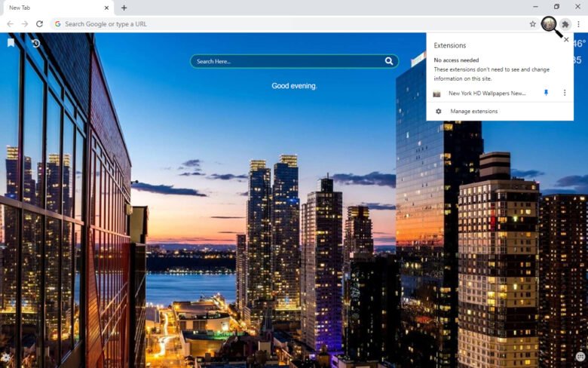Restore down the Chrome window

coord(556,7)
